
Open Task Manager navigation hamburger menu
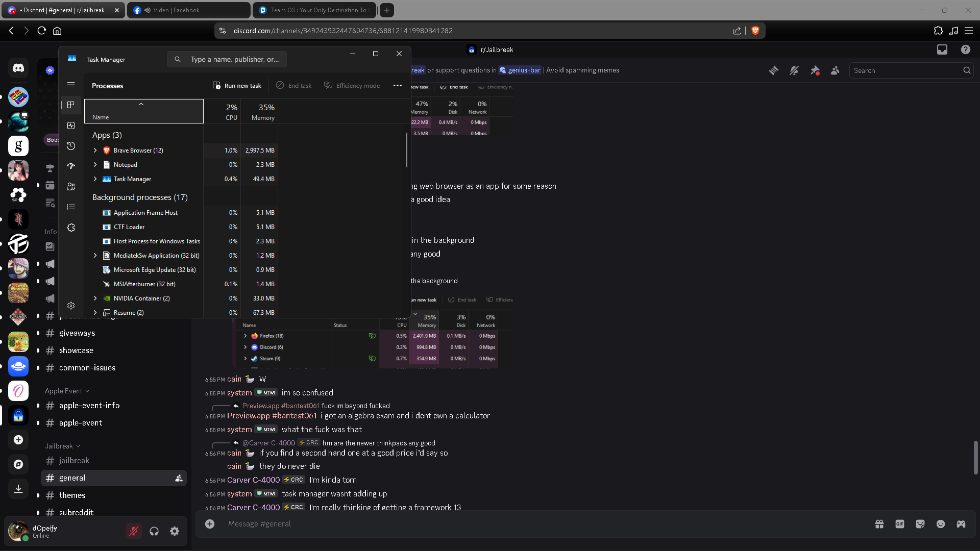click(x=71, y=85)
